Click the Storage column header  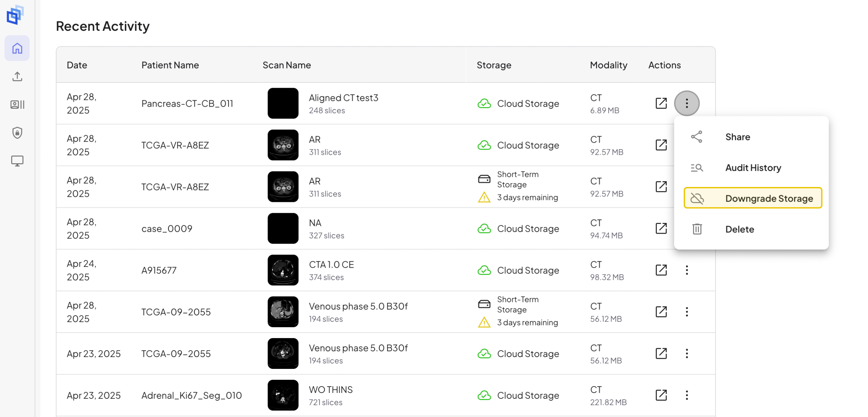(494, 65)
